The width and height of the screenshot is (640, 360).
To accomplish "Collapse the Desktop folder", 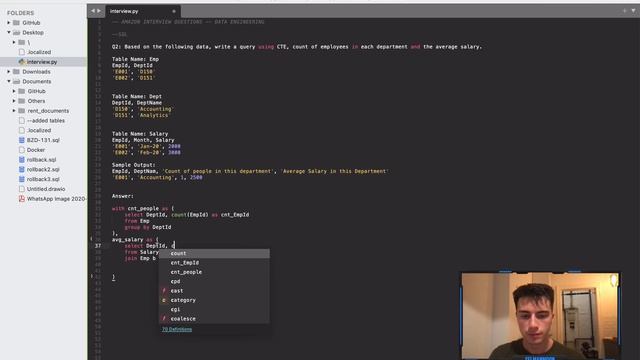I will click(9, 33).
